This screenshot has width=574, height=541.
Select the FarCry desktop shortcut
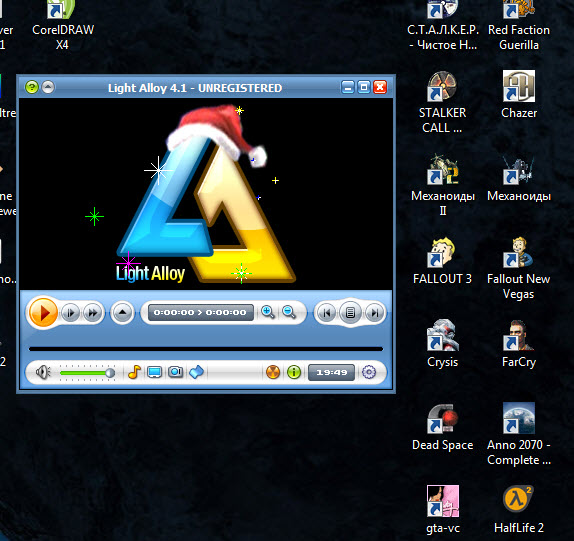519,344
